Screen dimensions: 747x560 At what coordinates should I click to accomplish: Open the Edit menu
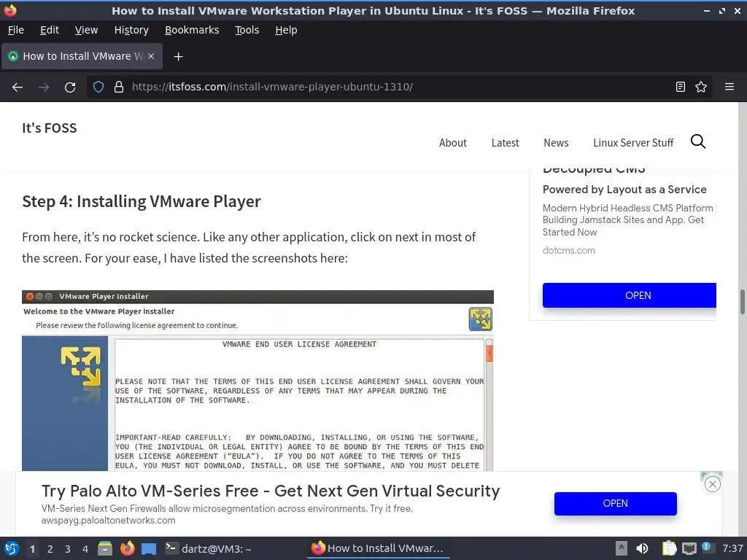pos(50,30)
